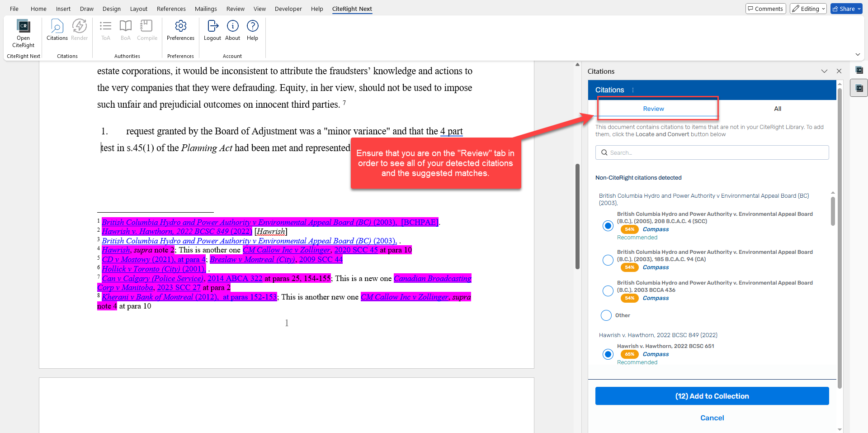The image size is (868, 433).
Task: Open CiteRight from the ribbon
Action: 23,33
